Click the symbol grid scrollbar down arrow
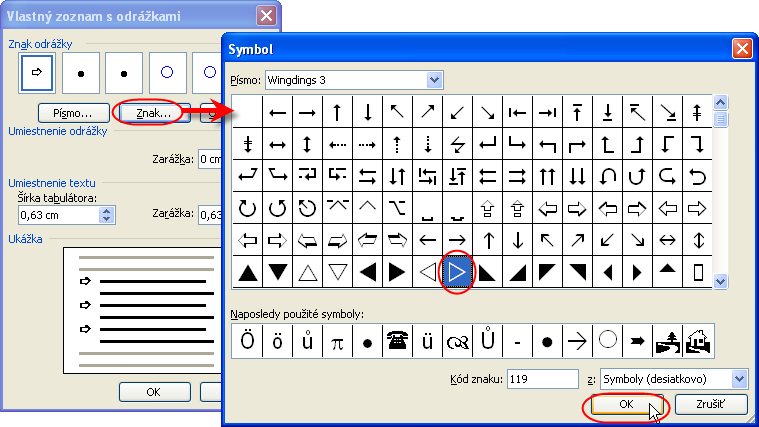This screenshot has width=759, height=427. tap(721, 283)
